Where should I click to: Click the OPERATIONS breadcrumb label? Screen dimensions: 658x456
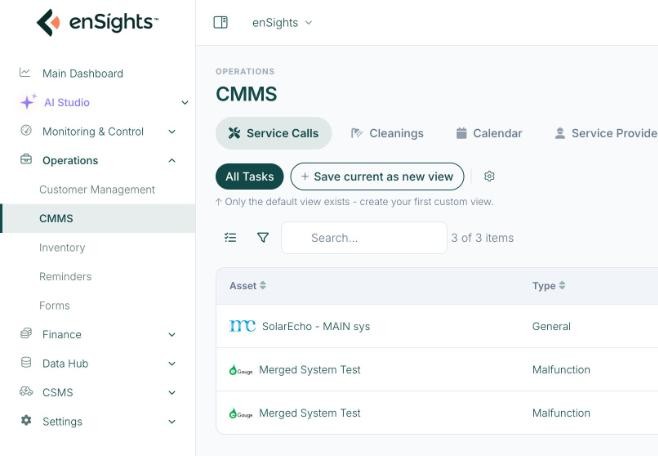click(x=245, y=71)
